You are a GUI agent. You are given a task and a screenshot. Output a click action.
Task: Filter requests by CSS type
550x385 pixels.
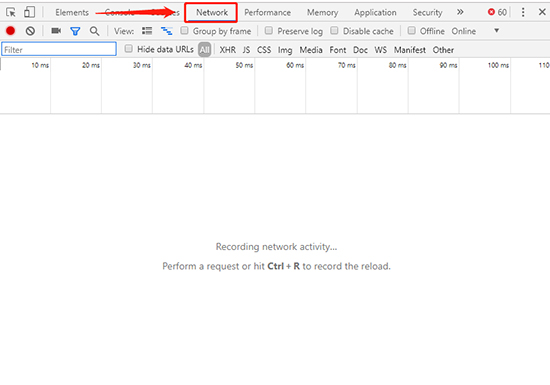(264, 50)
